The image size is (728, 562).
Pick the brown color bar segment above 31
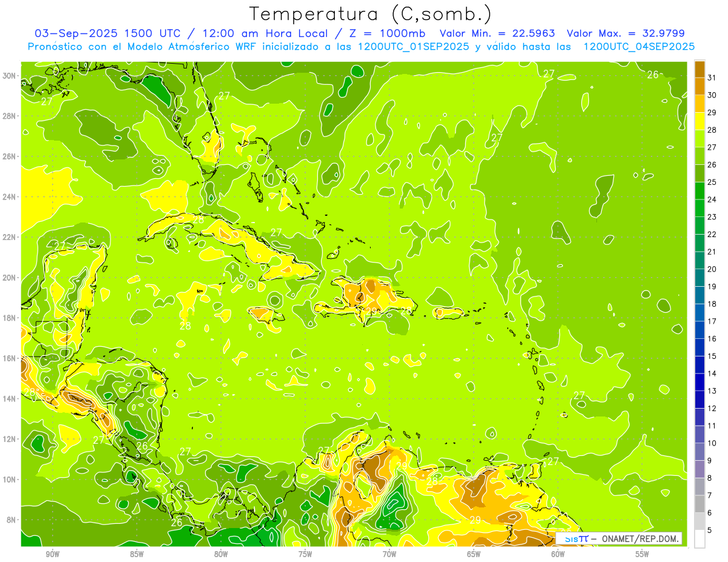699,69
